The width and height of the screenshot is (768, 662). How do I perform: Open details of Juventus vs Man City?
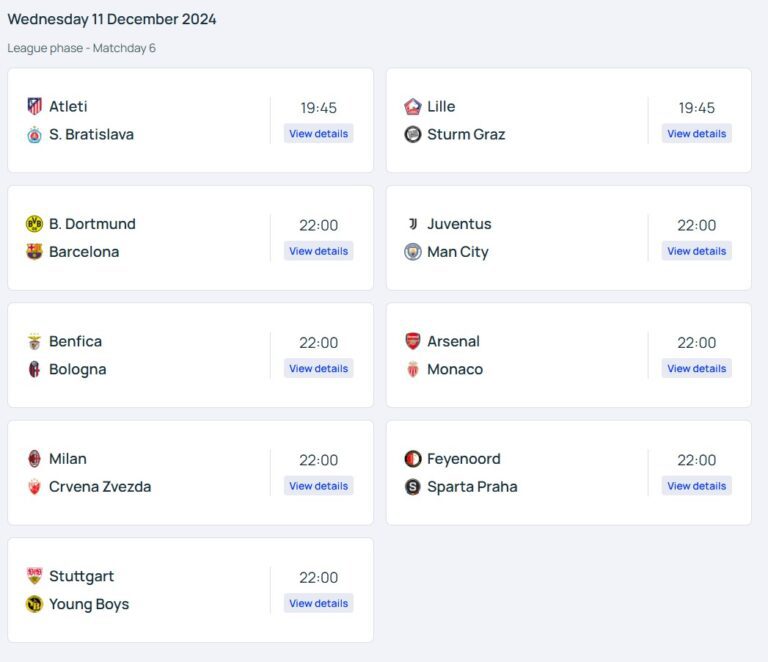[697, 251]
